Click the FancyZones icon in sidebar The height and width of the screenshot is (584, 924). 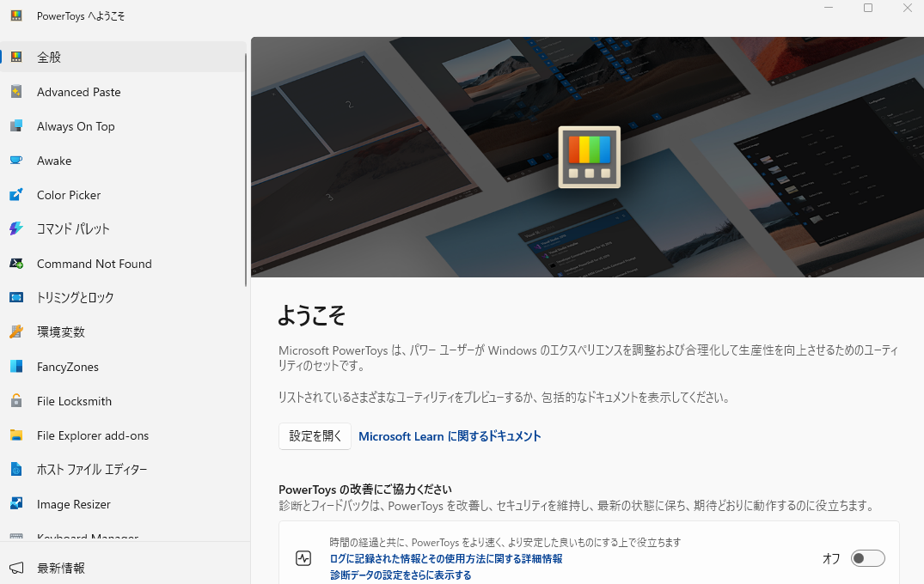click(16, 367)
